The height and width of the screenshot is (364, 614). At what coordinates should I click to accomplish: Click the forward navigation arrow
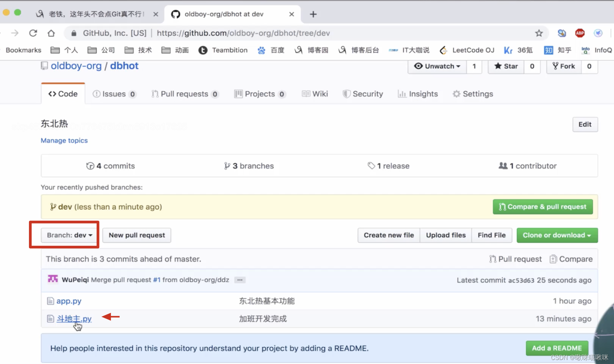tap(15, 33)
